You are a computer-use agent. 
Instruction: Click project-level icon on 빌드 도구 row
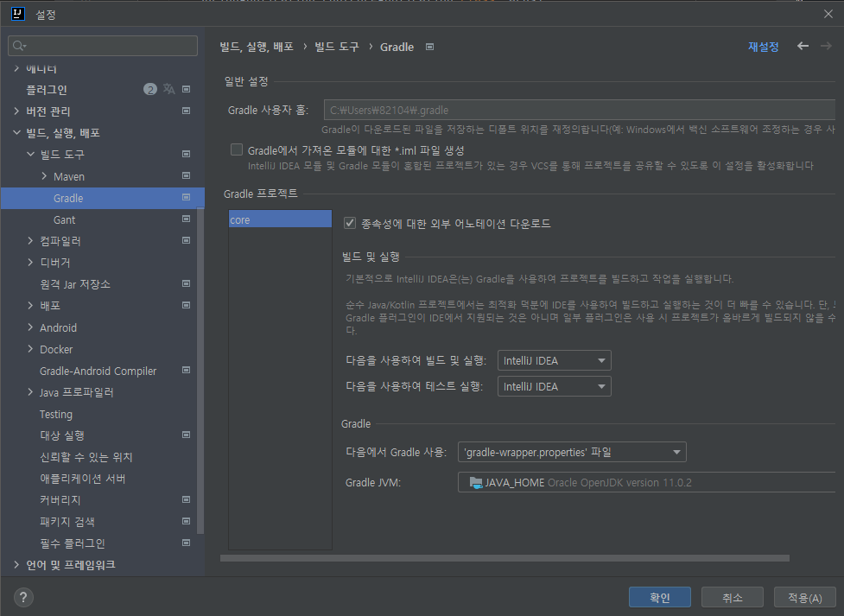[187, 154]
